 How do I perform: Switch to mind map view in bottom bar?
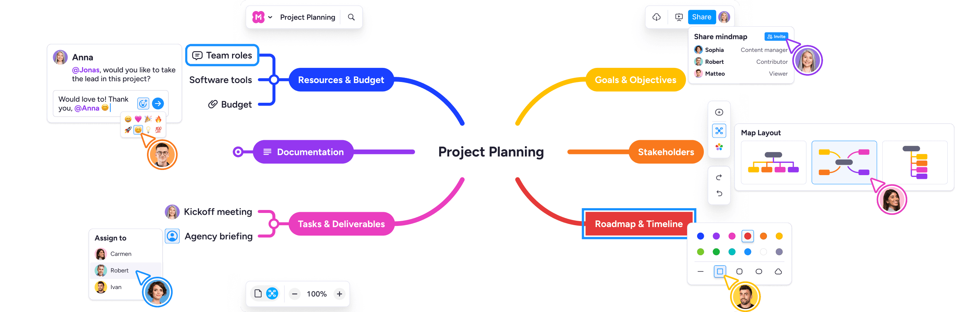pos(272,293)
